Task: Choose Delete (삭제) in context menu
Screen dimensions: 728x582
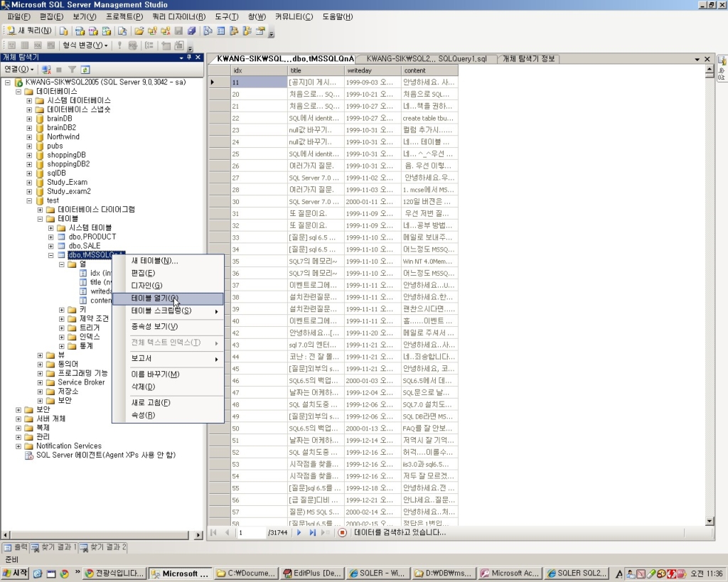Action: point(168,387)
